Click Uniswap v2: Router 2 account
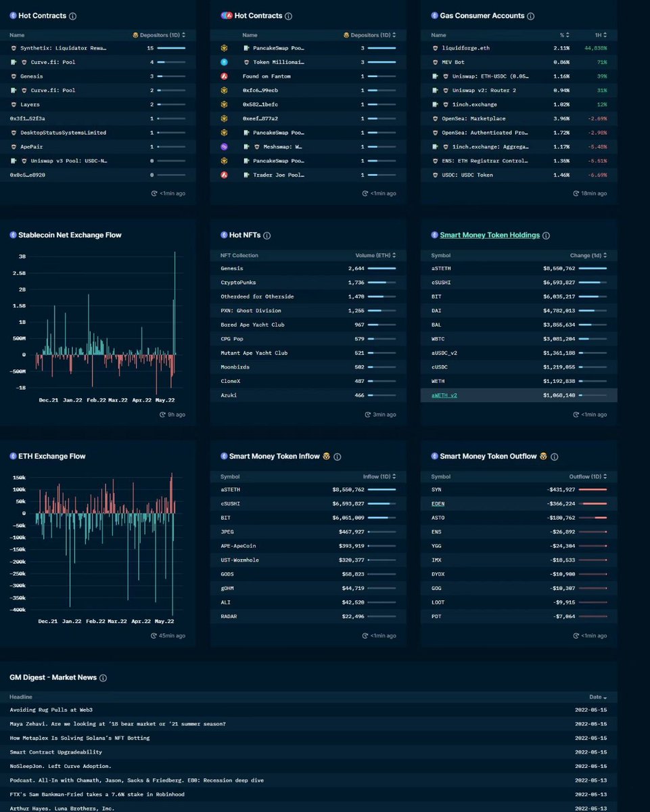The image size is (650, 812). tap(483, 91)
